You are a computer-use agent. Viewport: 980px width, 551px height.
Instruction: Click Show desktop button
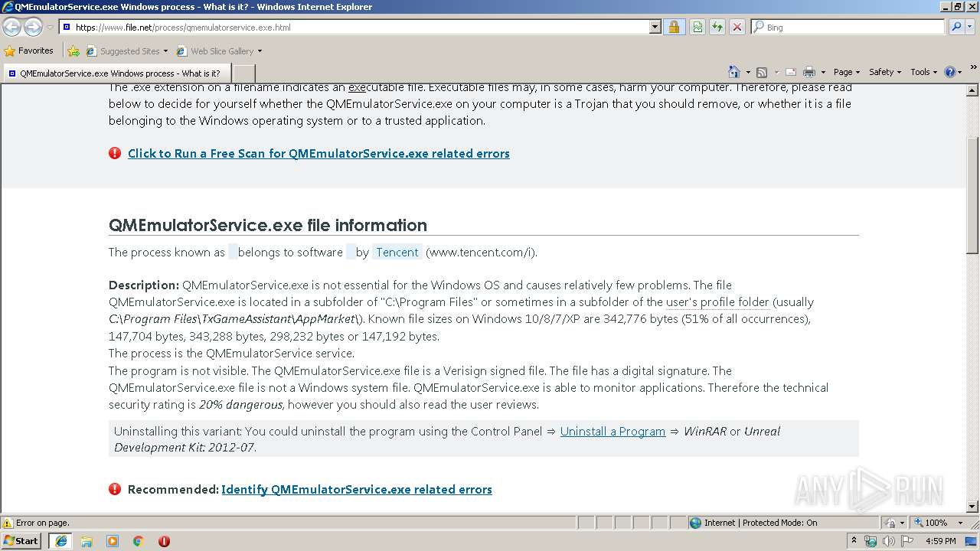pyautogui.click(x=972, y=541)
